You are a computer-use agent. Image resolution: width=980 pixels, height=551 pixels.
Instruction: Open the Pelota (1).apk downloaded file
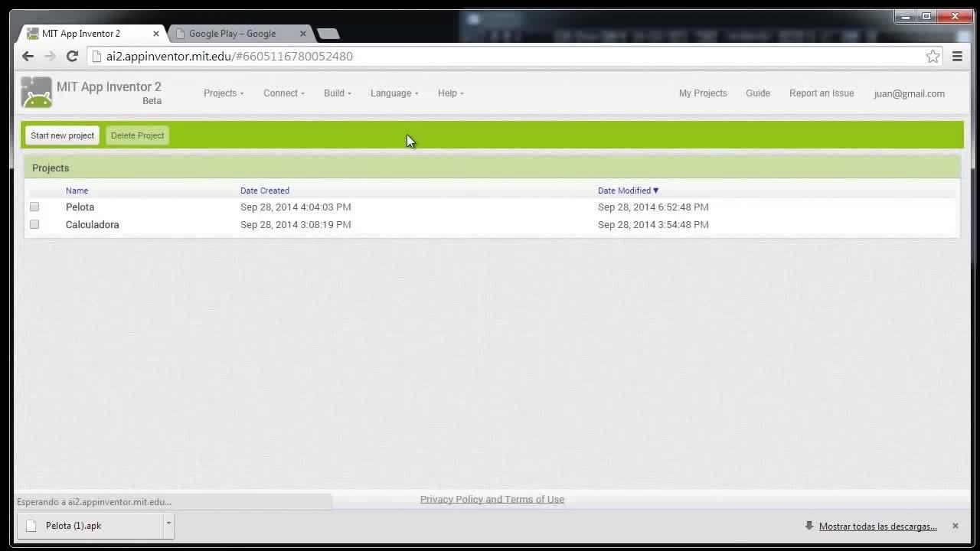click(90, 526)
